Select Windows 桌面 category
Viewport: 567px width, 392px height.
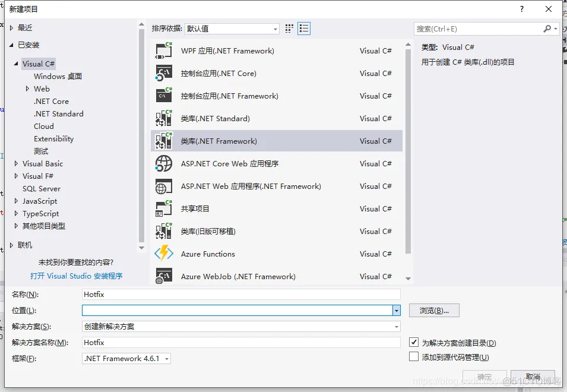point(58,76)
